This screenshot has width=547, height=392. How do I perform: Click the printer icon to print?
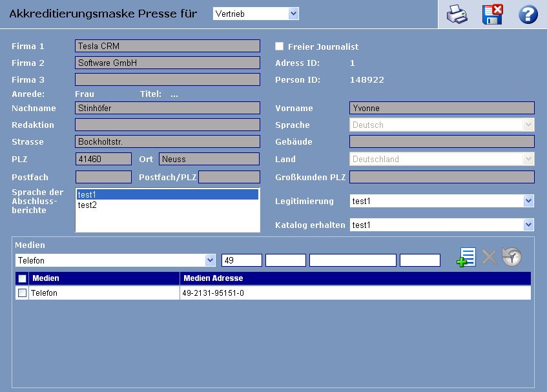457,14
